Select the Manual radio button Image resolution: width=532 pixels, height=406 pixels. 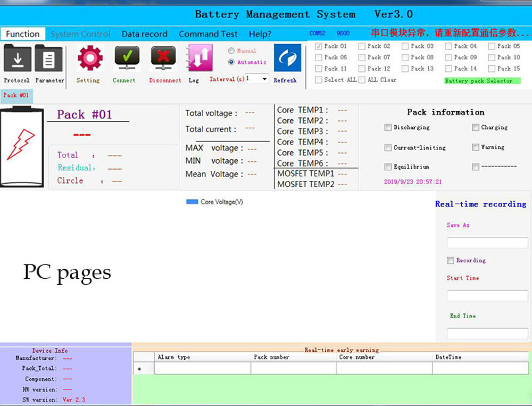click(x=231, y=51)
